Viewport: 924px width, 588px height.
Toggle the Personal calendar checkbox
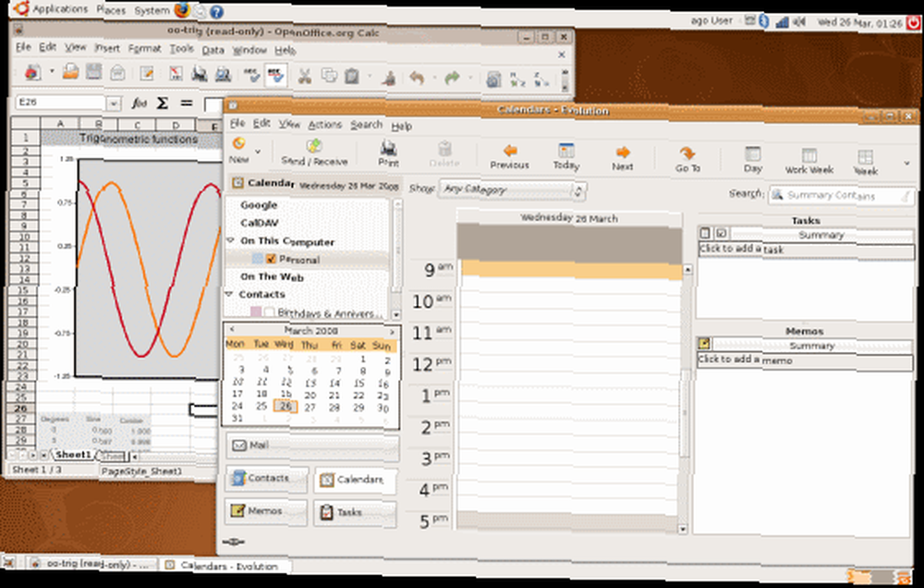click(x=271, y=258)
